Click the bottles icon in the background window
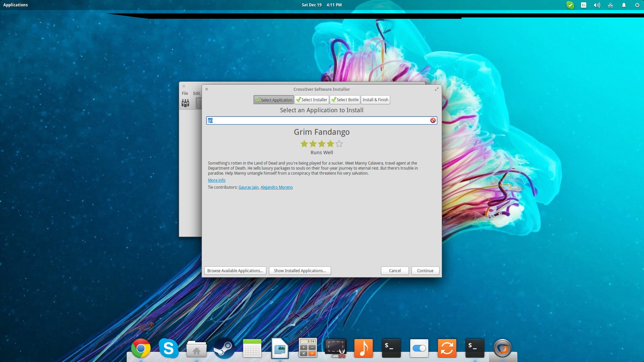Image resolution: width=644 pixels, height=362 pixels. pos(185,103)
